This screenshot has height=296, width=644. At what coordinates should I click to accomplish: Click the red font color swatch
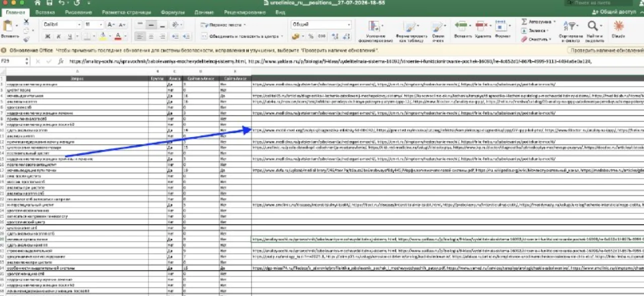(x=118, y=36)
